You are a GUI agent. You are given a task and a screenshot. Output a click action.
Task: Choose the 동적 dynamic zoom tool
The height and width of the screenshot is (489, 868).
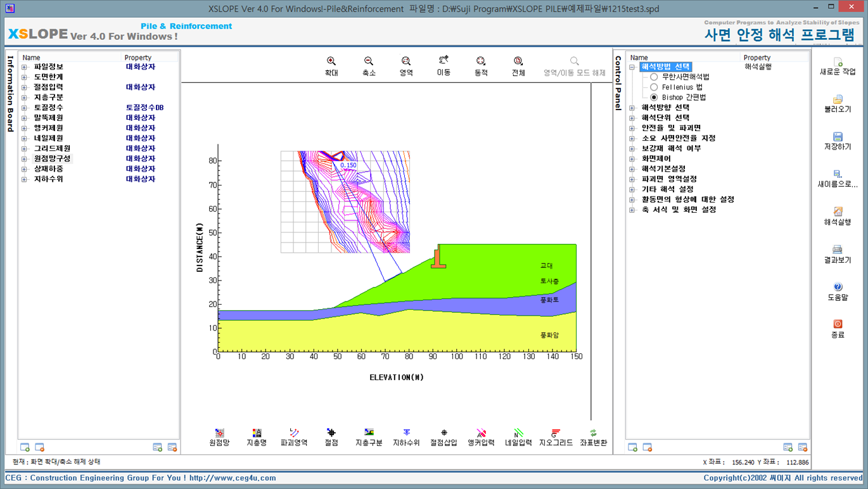click(481, 66)
